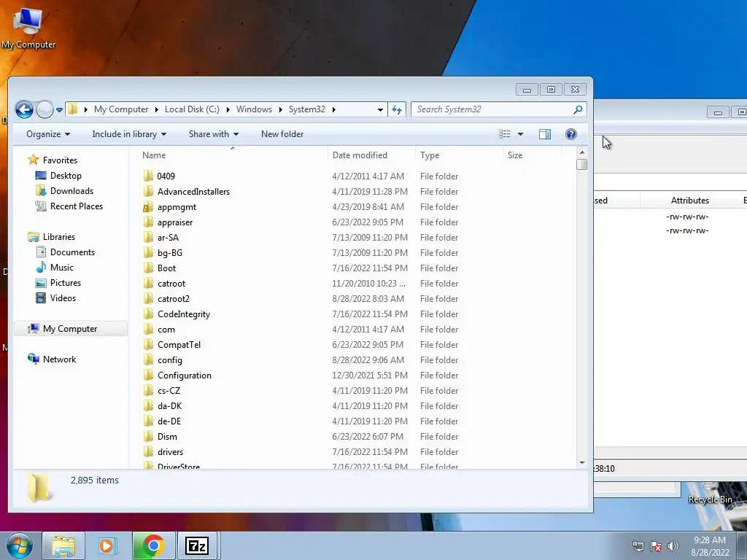The width and height of the screenshot is (747, 560).
Task: Select the ar-SA folder
Action: click(168, 238)
